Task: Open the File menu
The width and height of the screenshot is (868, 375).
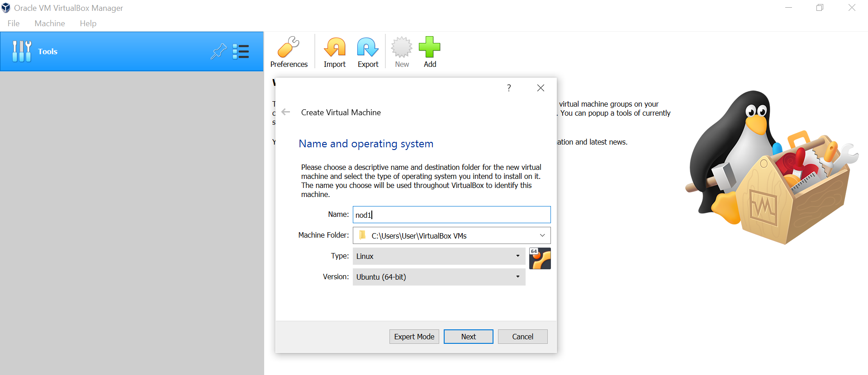Action: (x=14, y=23)
